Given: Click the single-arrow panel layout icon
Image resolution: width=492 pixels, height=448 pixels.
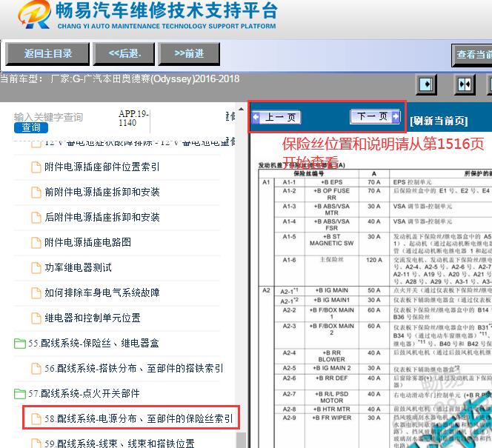Looking at the screenshot, I should 426,84.
